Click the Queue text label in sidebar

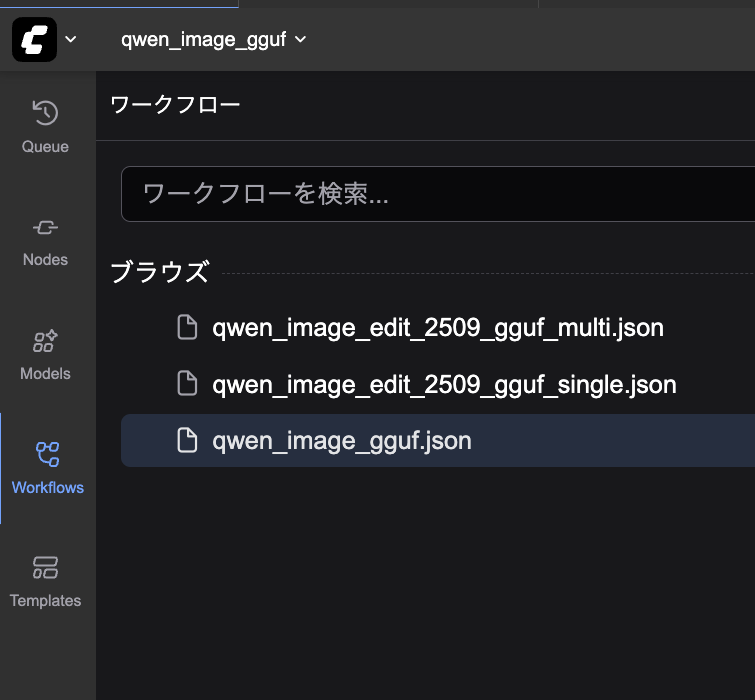46,147
